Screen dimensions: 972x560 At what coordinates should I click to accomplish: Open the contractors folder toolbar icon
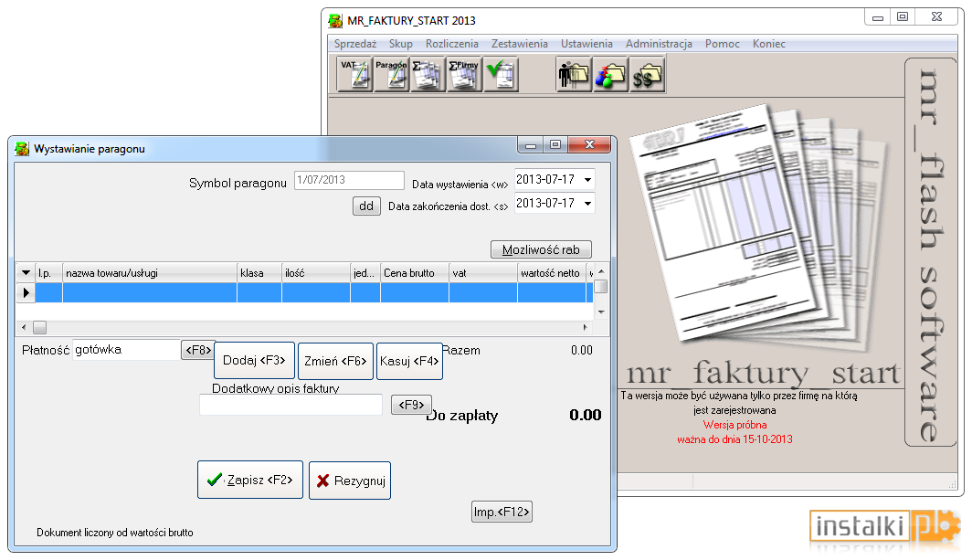(x=574, y=74)
